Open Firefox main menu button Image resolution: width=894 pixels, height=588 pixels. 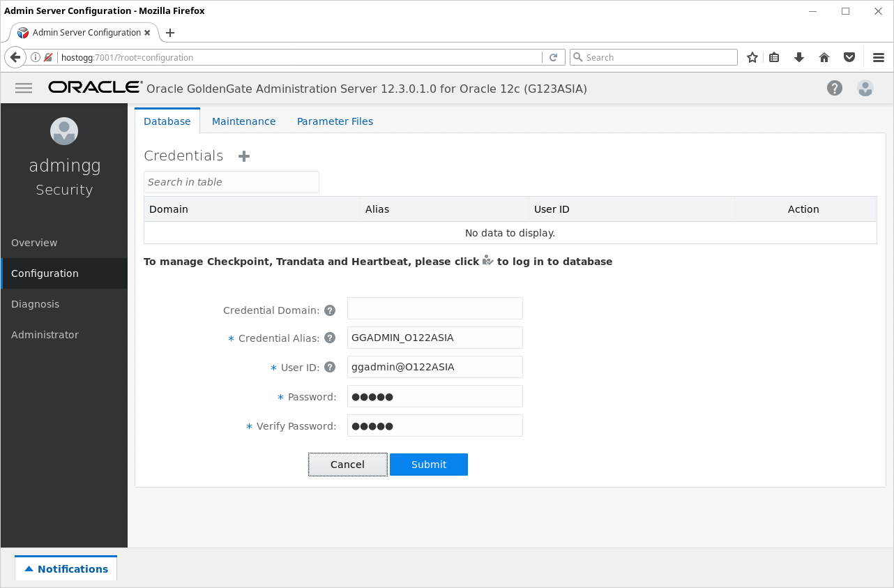[x=879, y=57]
